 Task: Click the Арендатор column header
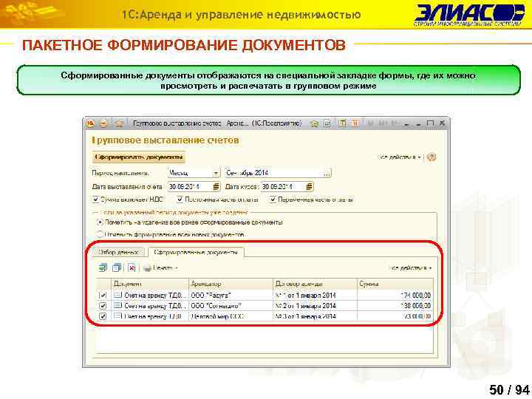231,284
